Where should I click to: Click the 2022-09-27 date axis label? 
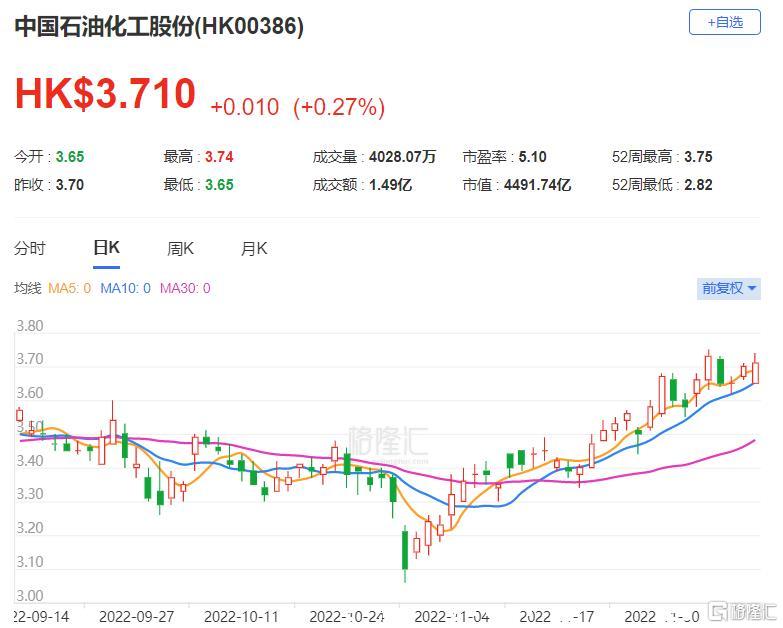137,617
